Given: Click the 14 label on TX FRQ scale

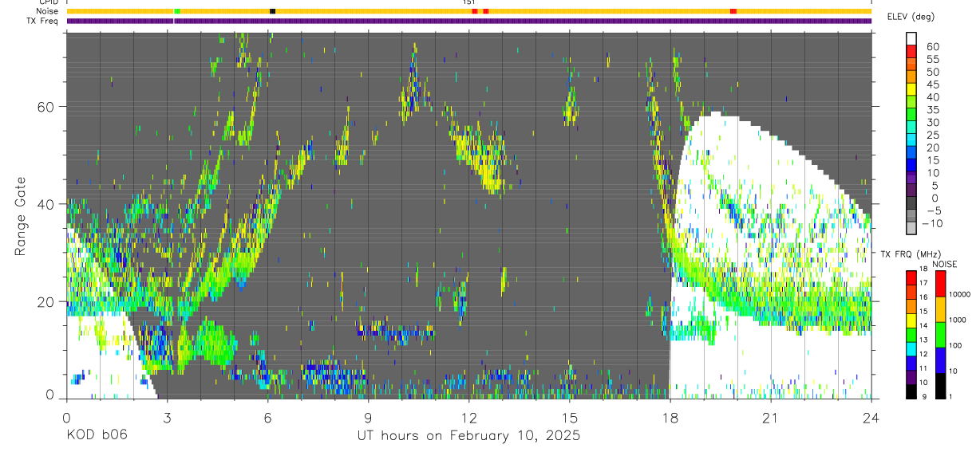Looking at the screenshot, I should (923, 325).
